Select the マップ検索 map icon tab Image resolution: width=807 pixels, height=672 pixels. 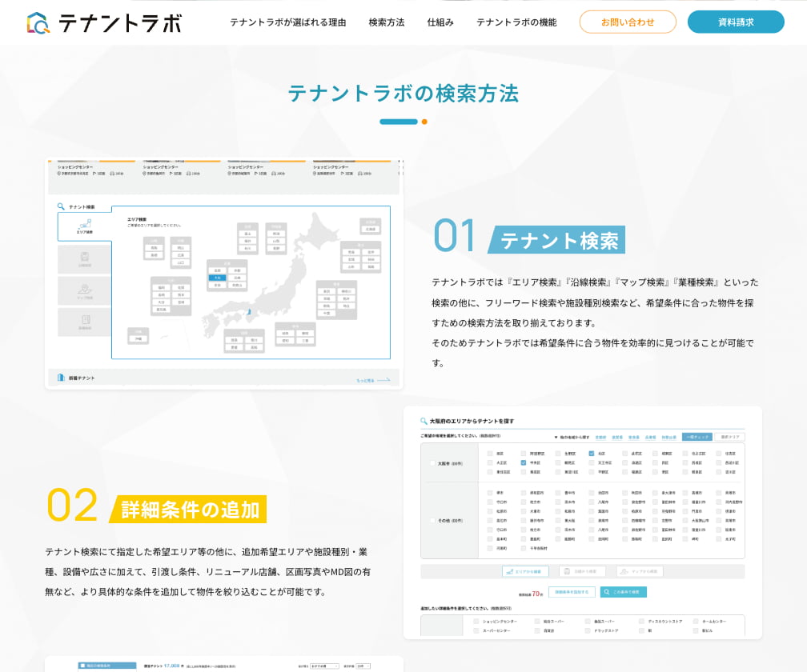click(x=84, y=291)
